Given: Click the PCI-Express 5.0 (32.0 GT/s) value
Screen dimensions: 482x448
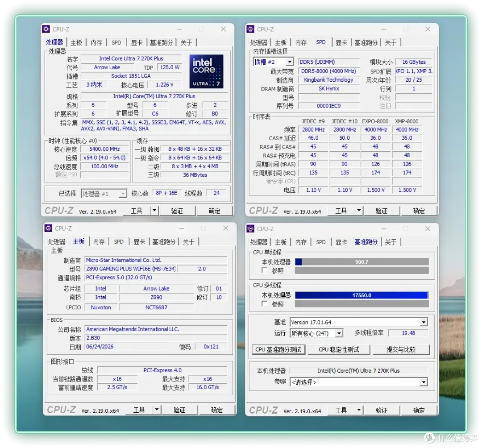Looking at the screenshot, I should (x=156, y=278).
